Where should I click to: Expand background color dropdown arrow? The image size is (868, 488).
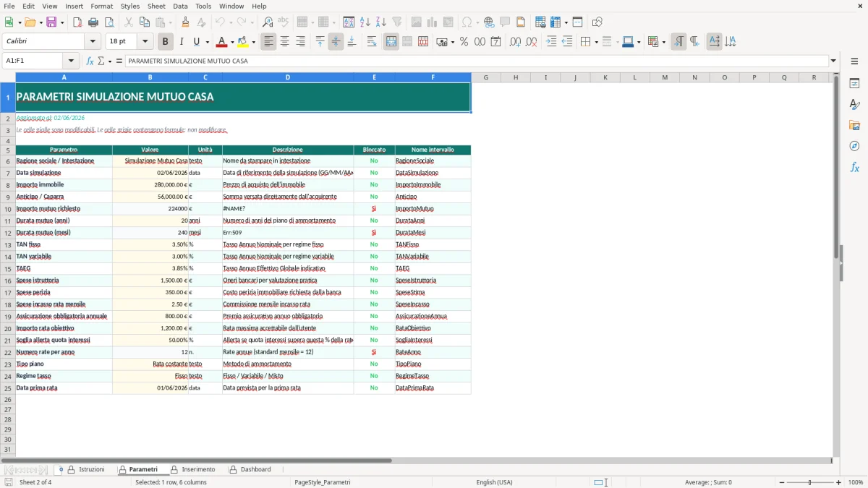(x=254, y=42)
